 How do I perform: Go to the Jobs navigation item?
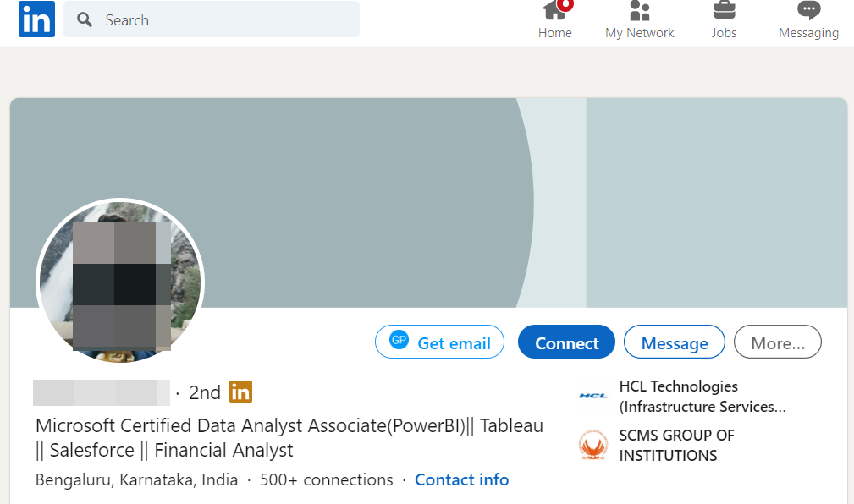click(724, 20)
